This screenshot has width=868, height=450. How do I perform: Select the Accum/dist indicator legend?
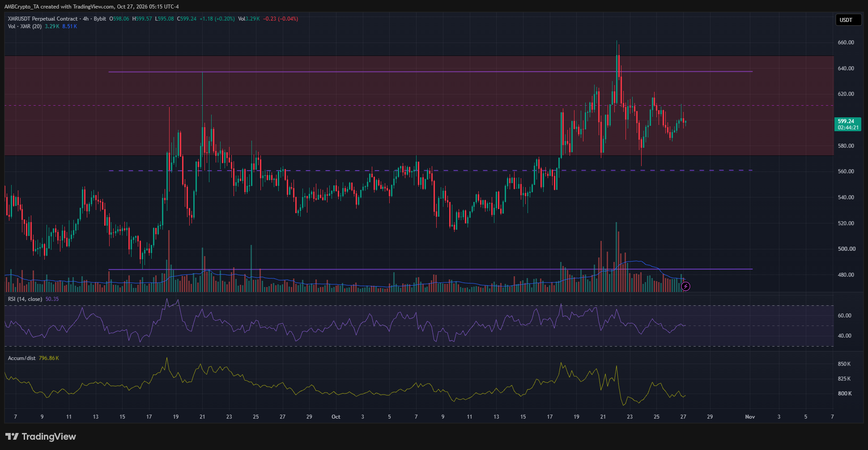21,358
